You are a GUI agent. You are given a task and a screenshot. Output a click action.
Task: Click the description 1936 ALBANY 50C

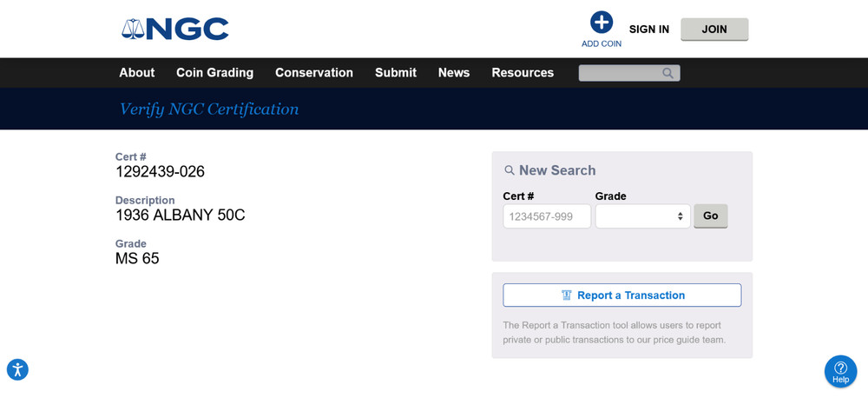[180, 215]
